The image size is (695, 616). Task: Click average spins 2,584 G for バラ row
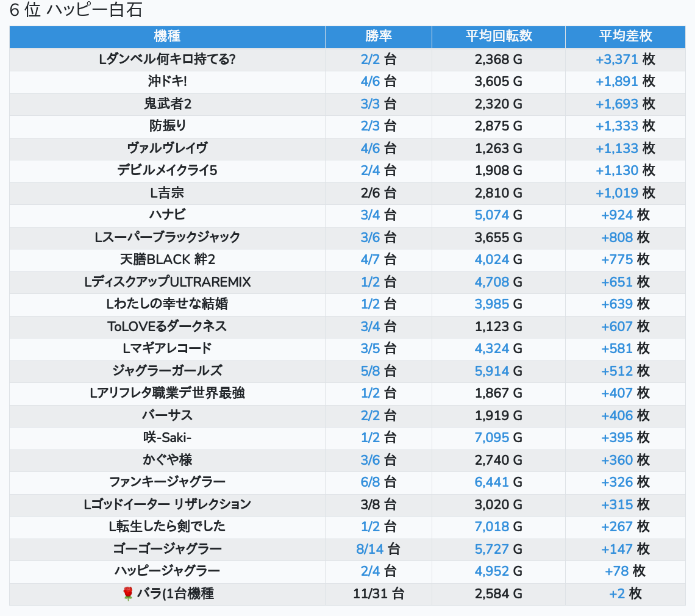[x=498, y=593]
